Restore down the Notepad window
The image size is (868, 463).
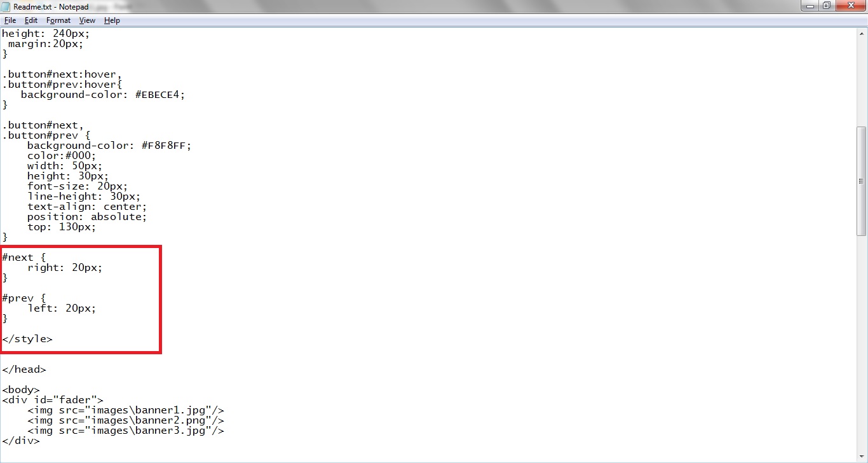(x=825, y=6)
